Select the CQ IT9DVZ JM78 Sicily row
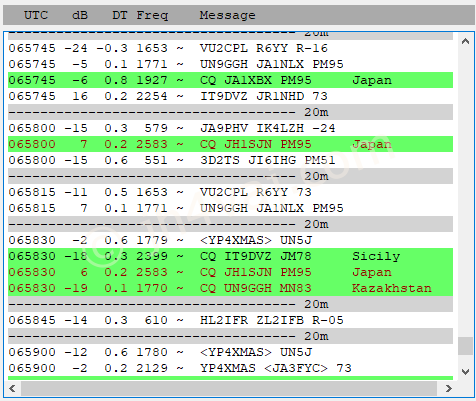 point(230,256)
